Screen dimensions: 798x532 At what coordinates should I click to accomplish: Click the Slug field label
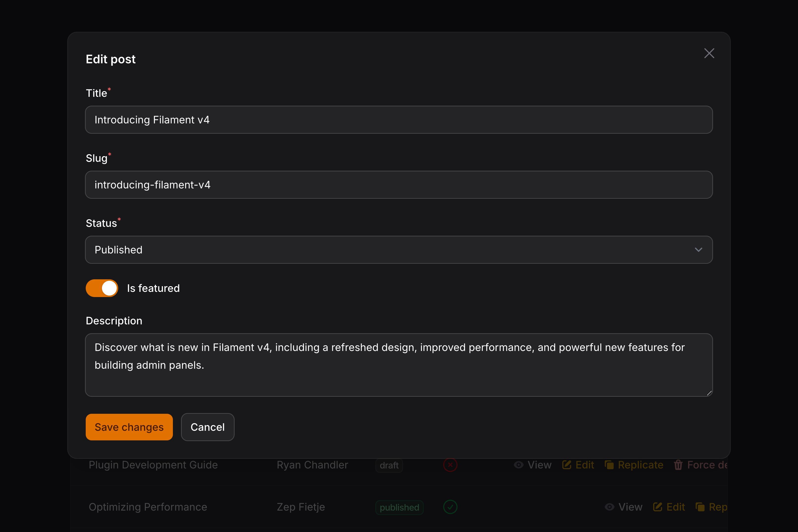tap(97, 158)
